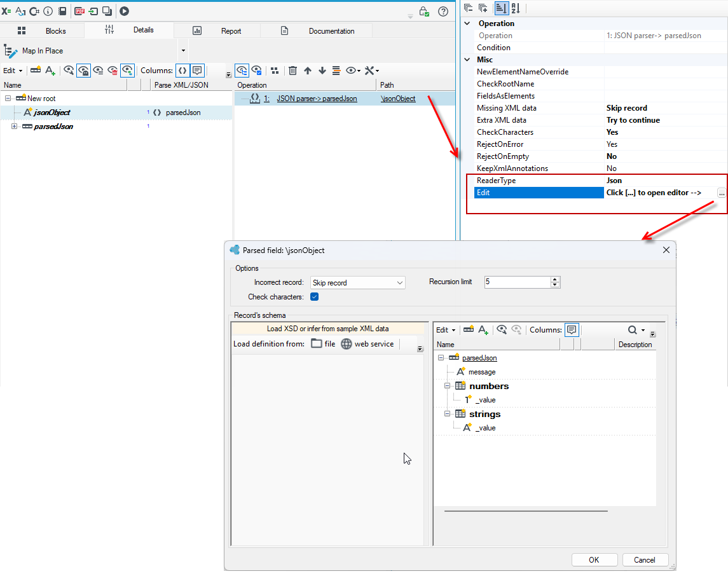Switch to the Documentation tab

pos(317,31)
